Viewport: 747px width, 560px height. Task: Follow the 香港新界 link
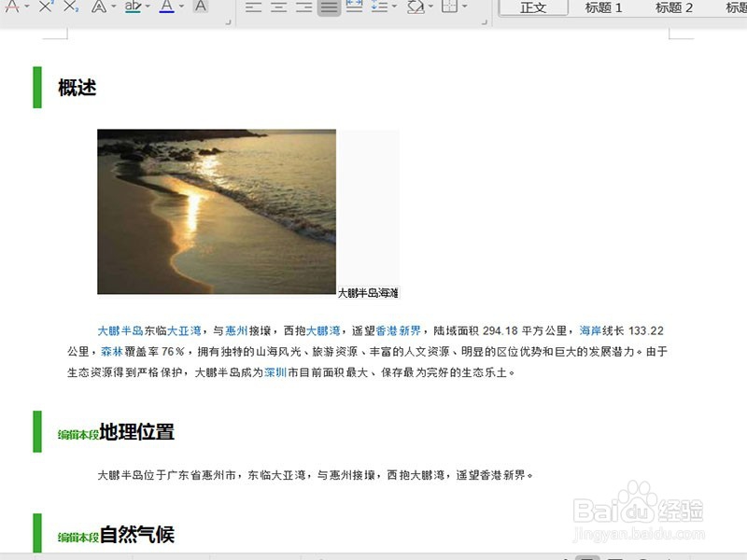coord(399,330)
